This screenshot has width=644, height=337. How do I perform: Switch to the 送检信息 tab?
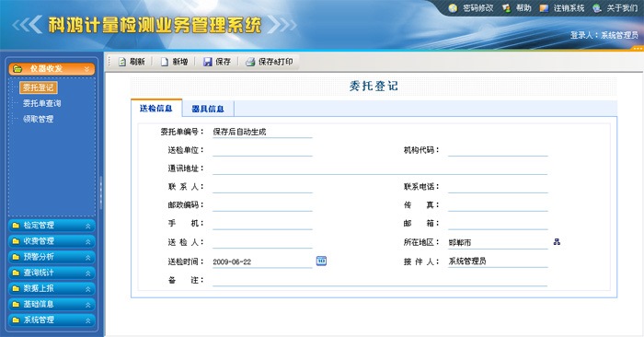156,108
